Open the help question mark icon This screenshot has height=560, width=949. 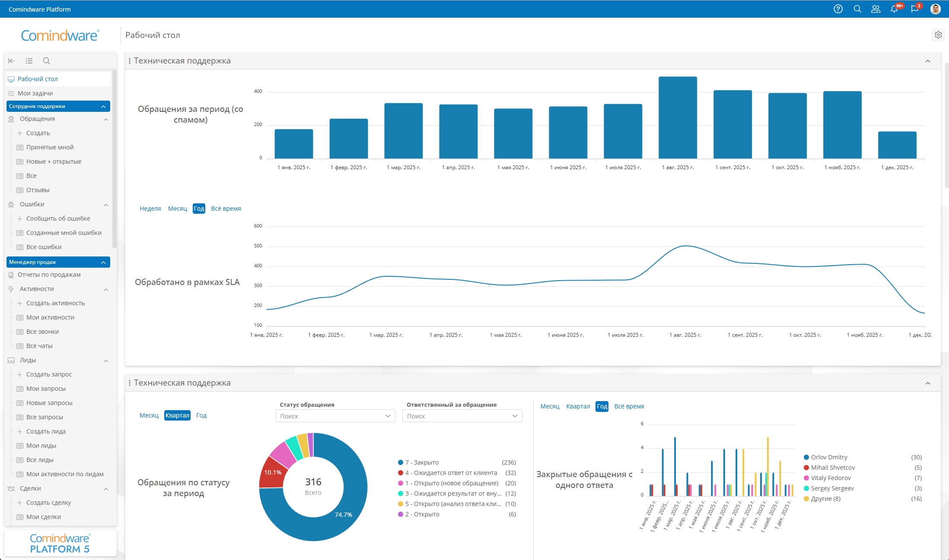click(x=838, y=9)
